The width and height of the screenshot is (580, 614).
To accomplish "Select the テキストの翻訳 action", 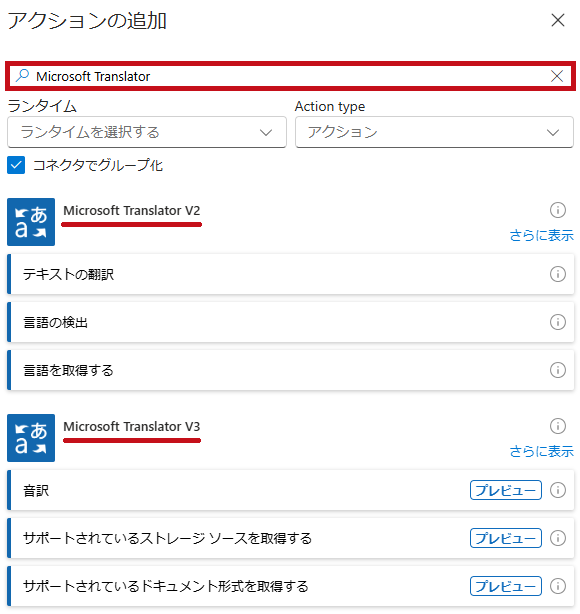I will point(291,274).
